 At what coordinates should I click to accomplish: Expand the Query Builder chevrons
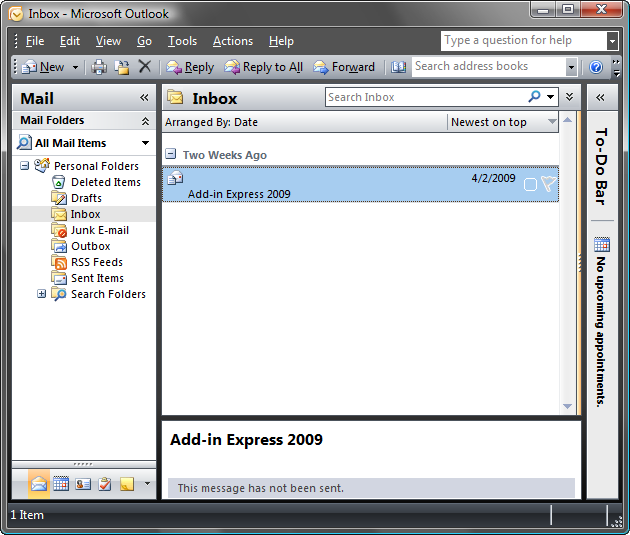tap(569, 97)
